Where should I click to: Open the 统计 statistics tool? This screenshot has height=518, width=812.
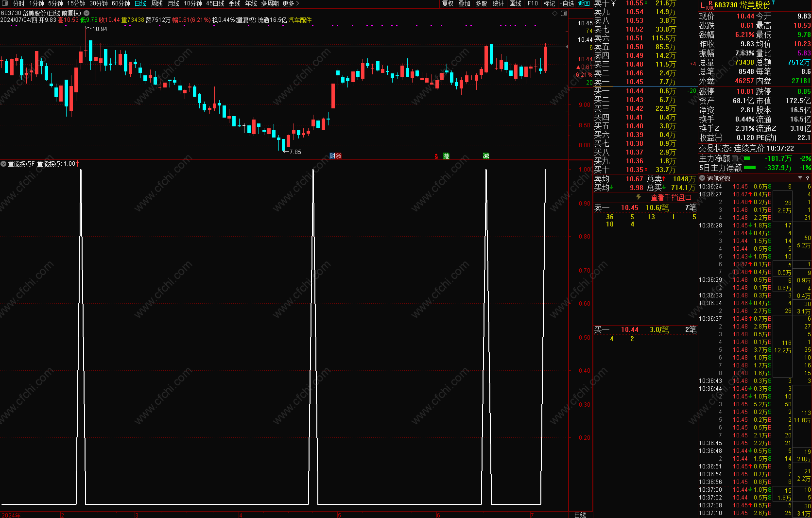[x=498, y=3]
